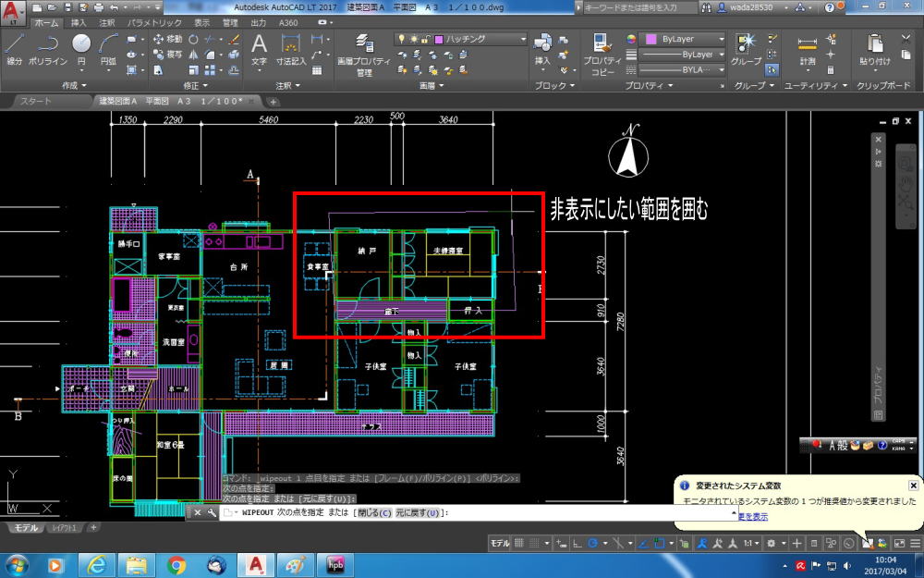924x578 pixels.
Task: Click the Print icon in quick access toolbar
Action: 99,7
